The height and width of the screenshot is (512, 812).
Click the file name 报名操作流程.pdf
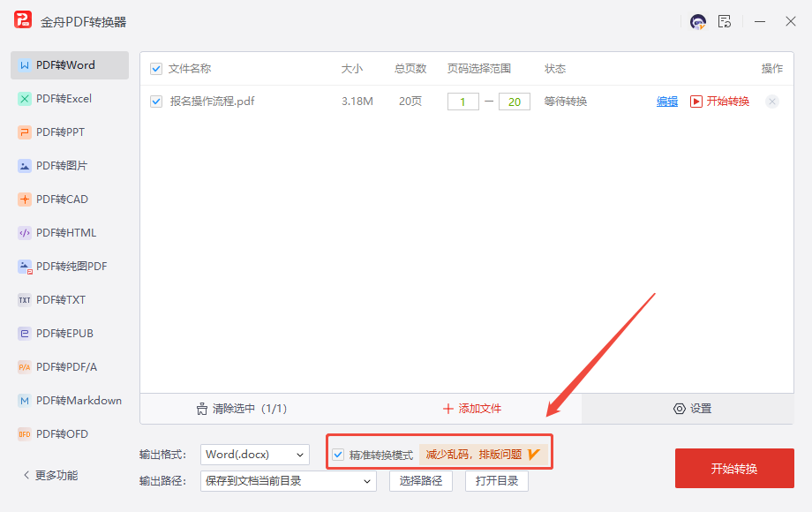point(213,102)
